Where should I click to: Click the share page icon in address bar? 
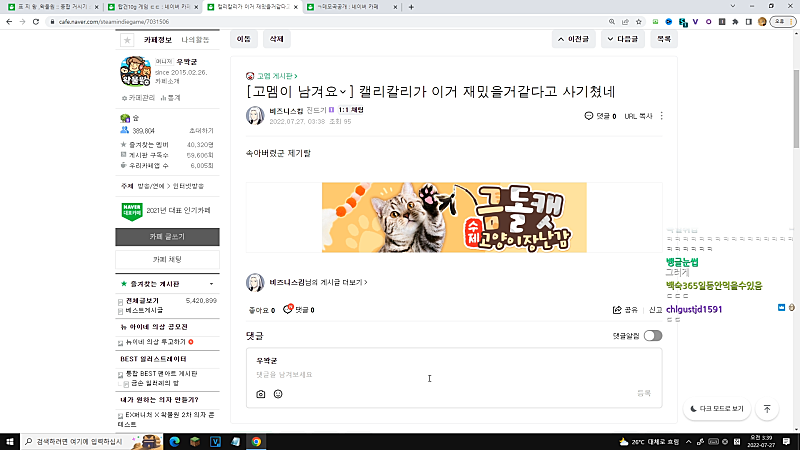(625, 22)
